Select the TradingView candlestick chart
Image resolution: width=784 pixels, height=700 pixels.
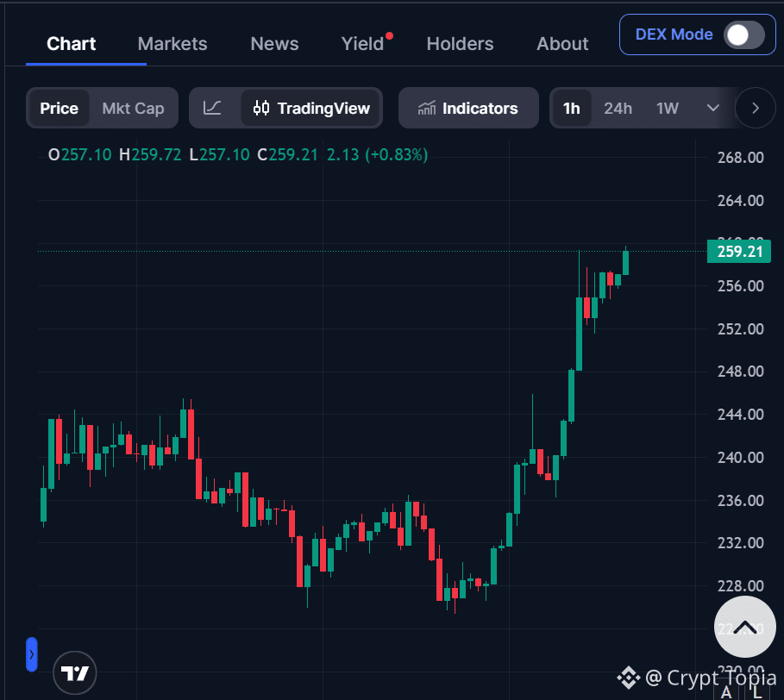(310, 109)
